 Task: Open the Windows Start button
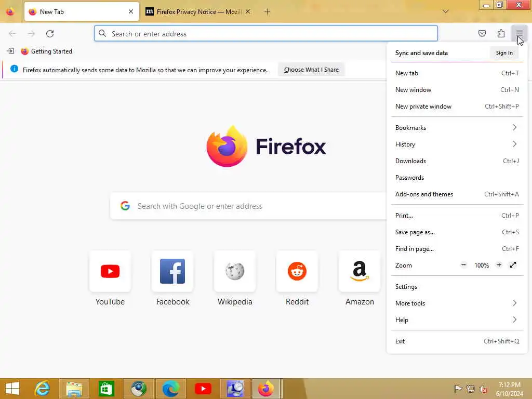(x=13, y=389)
